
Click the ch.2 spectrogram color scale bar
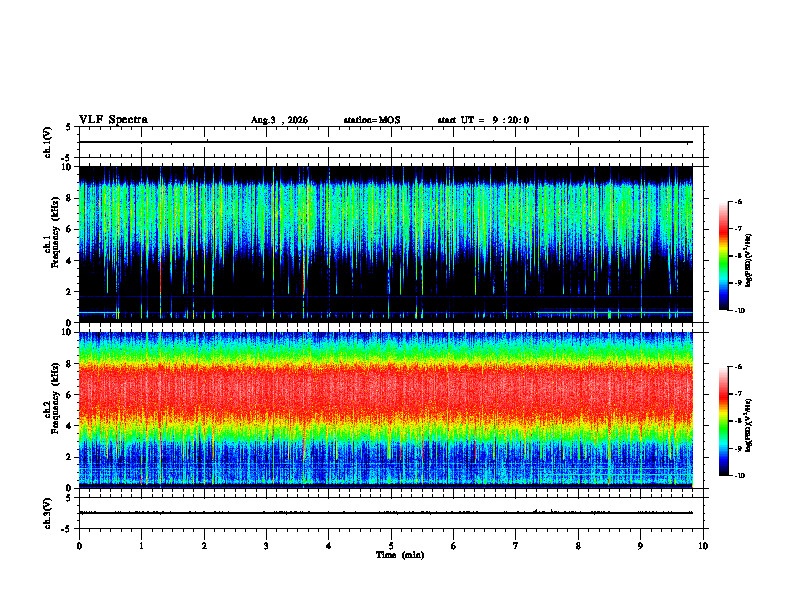point(724,421)
